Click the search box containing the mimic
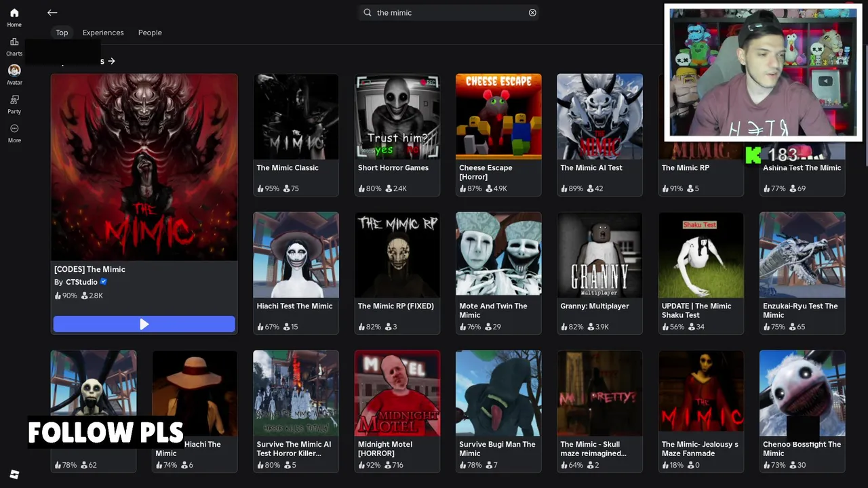This screenshot has width=868, height=488. click(x=449, y=12)
